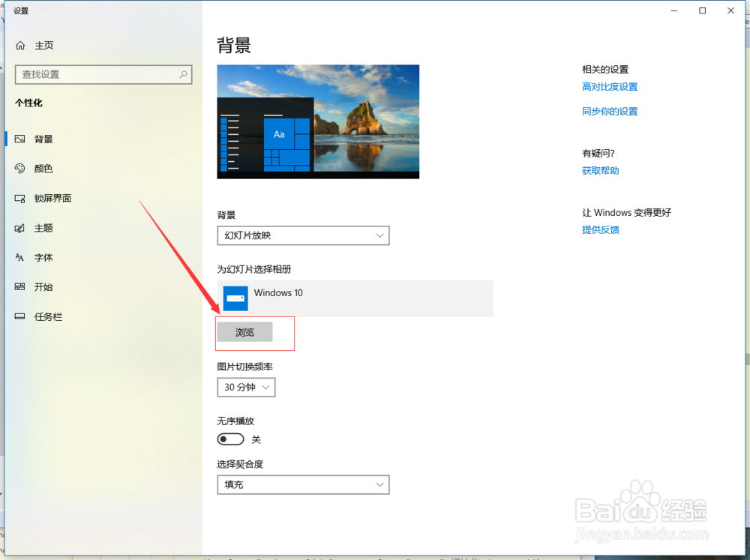Screen dimensions: 750x560
Task: Click the 锁屏界面 lock screen icon
Action: (x=19, y=199)
